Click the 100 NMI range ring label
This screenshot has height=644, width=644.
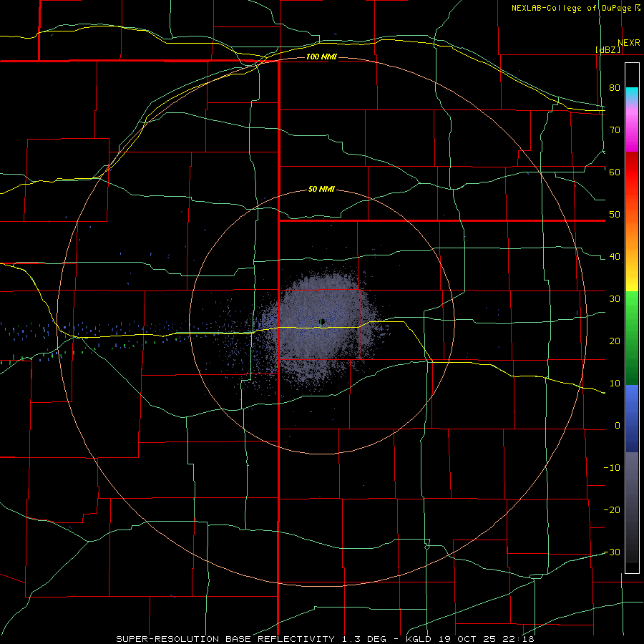click(321, 57)
